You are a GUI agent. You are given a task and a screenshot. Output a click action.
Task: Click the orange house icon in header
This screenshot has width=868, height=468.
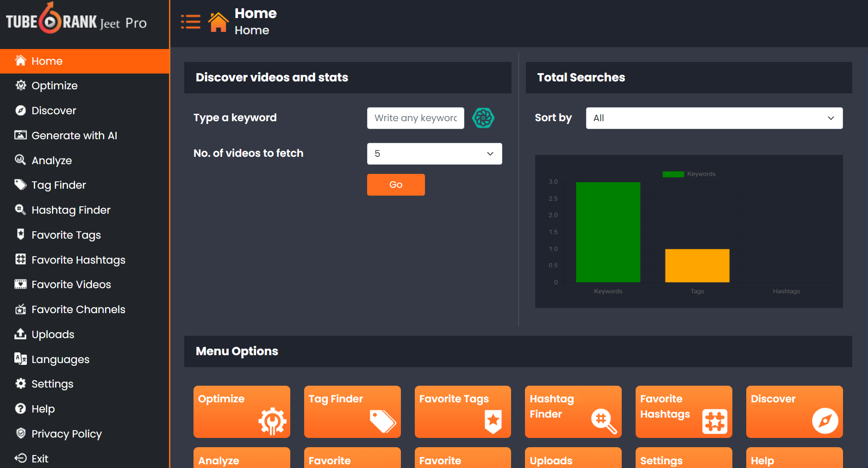point(218,22)
